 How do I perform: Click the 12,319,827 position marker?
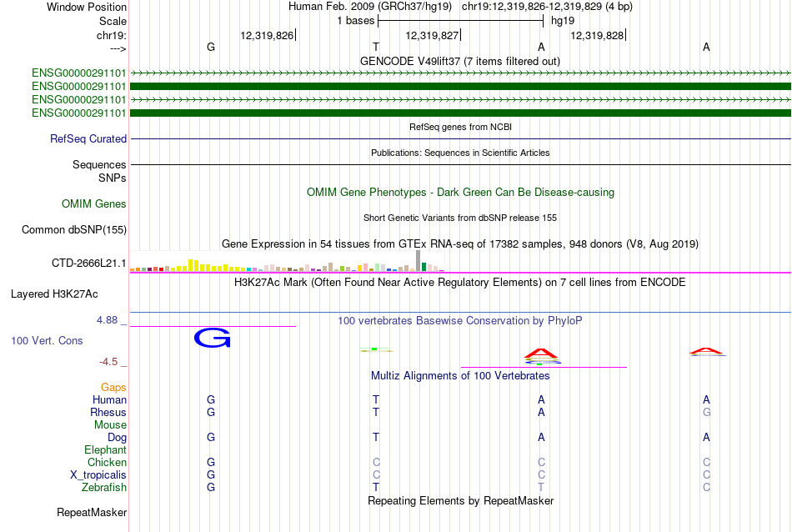[x=434, y=35]
